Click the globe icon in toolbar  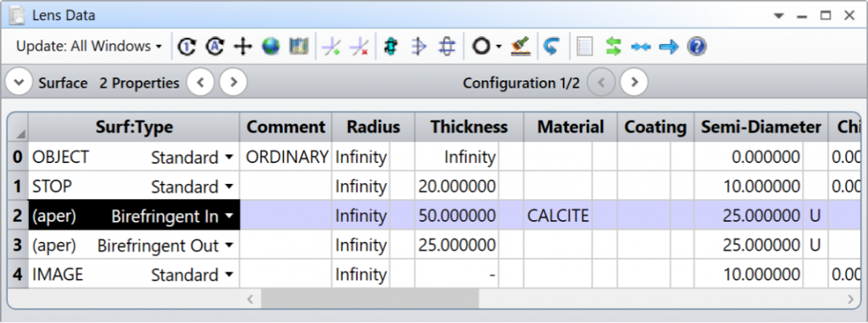pyautogui.click(x=271, y=47)
